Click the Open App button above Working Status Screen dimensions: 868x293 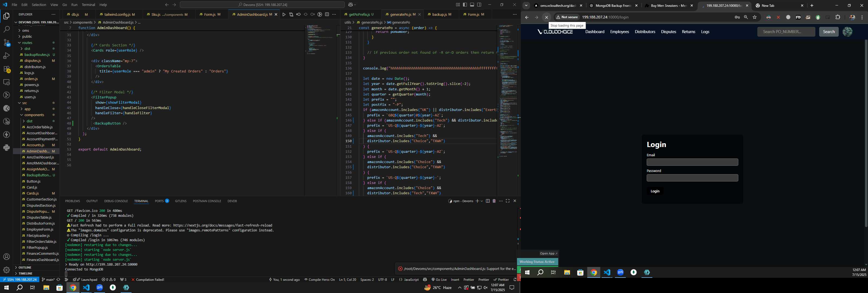pyautogui.click(x=548, y=254)
